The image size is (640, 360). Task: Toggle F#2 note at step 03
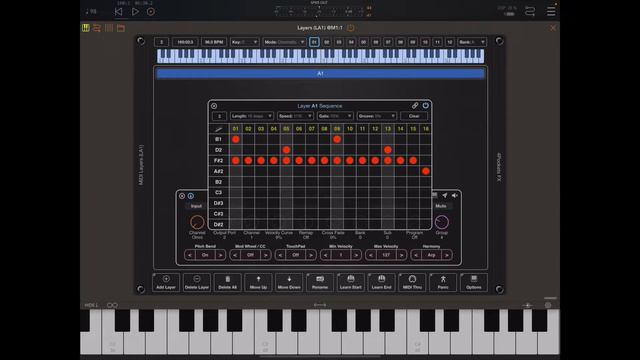[x=261, y=160]
